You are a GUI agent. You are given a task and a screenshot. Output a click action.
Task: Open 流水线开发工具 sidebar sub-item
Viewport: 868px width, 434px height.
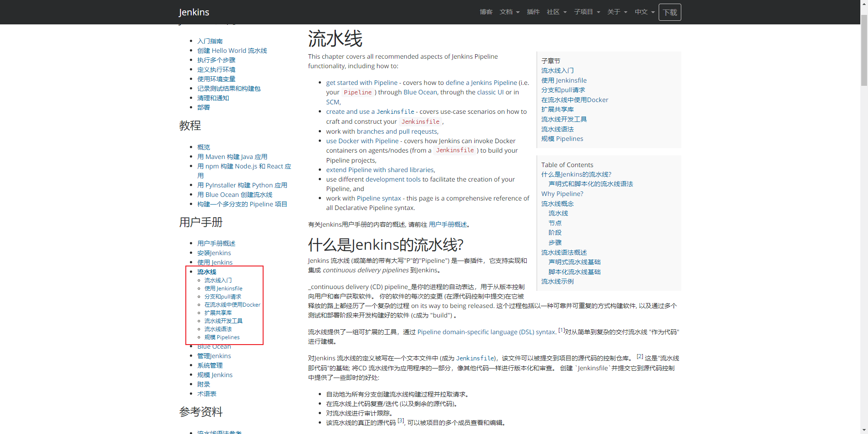tap(223, 321)
